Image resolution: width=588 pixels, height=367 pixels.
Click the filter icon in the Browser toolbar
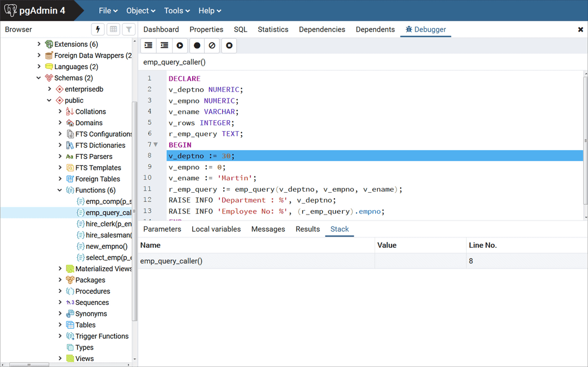coord(128,29)
